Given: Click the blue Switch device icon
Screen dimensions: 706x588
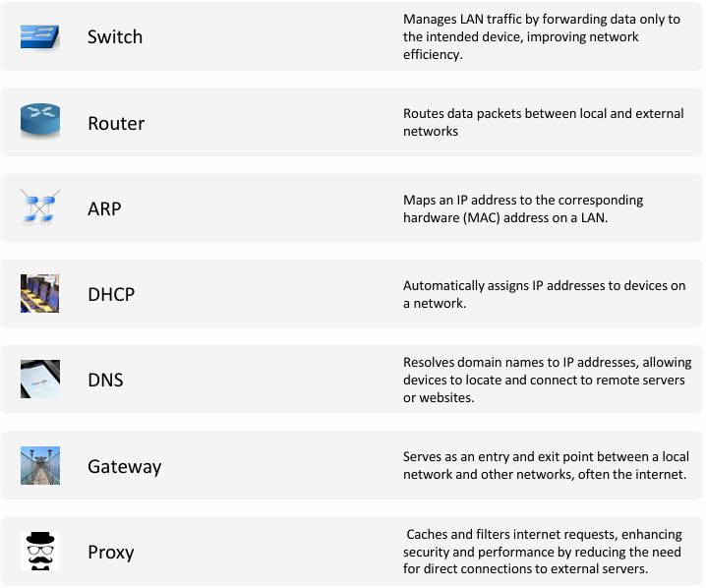Looking at the screenshot, I should (x=39, y=36).
